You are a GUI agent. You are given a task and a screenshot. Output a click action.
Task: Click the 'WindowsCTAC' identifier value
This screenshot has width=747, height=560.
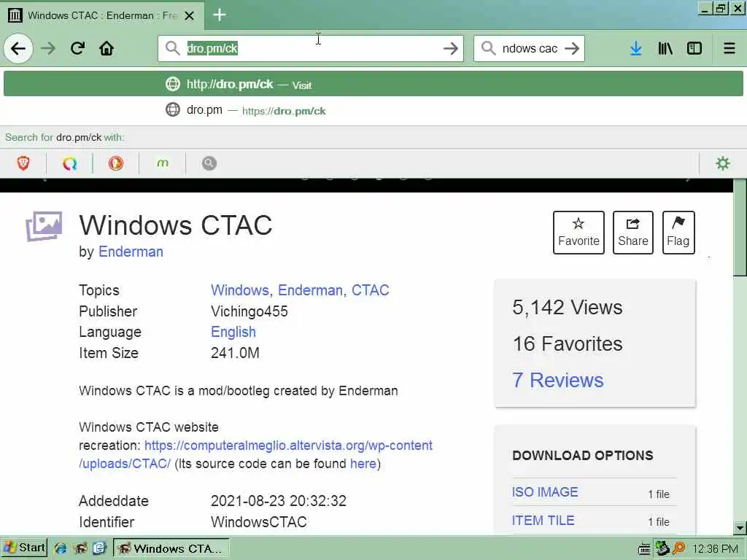pos(259,522)
